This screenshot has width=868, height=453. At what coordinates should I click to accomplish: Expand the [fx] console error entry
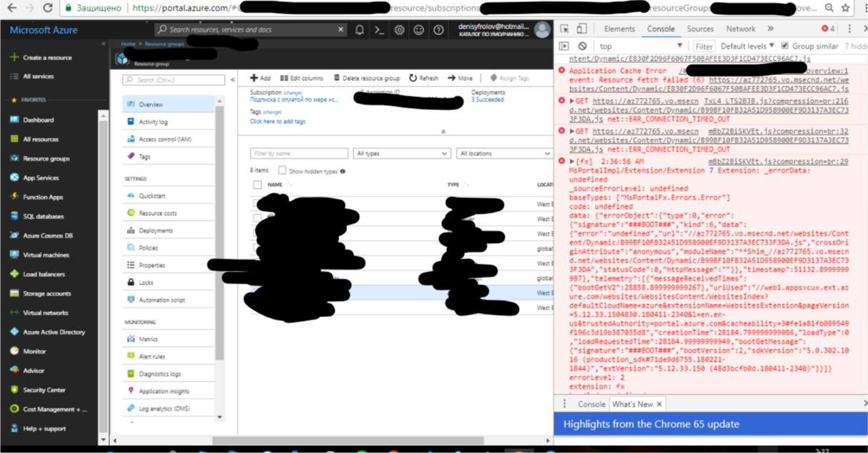570,162
